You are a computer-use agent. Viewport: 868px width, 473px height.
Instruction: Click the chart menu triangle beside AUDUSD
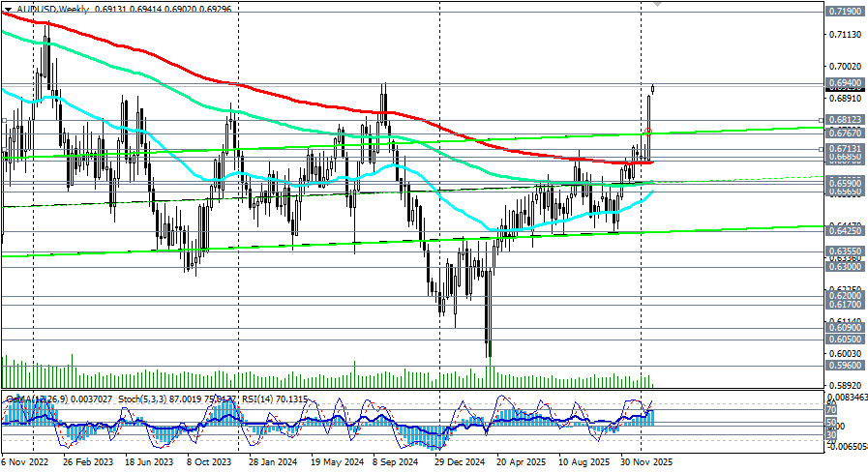tap(9, 7)
